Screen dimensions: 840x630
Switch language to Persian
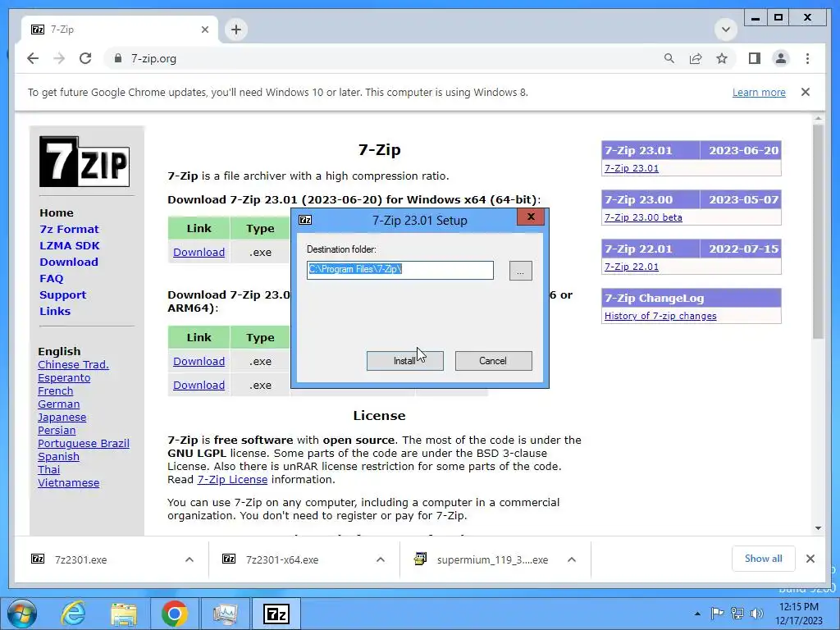coord(57,430)
